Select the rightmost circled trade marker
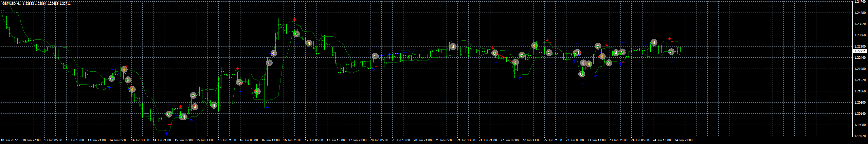The height and width of the screenshot is (144, 868). 671,52
